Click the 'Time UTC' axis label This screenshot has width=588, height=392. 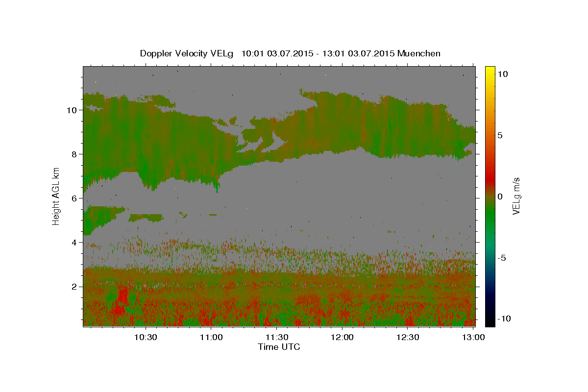point(279,347)
